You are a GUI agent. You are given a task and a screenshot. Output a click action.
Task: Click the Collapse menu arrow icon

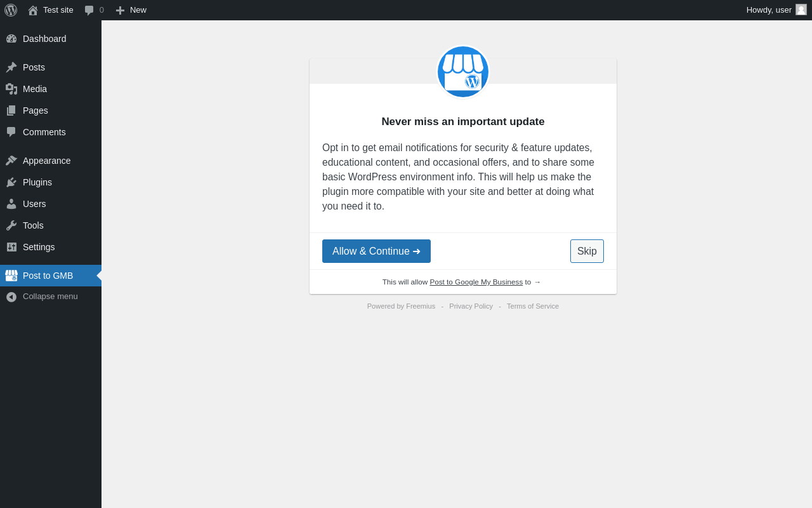[11, 297]
